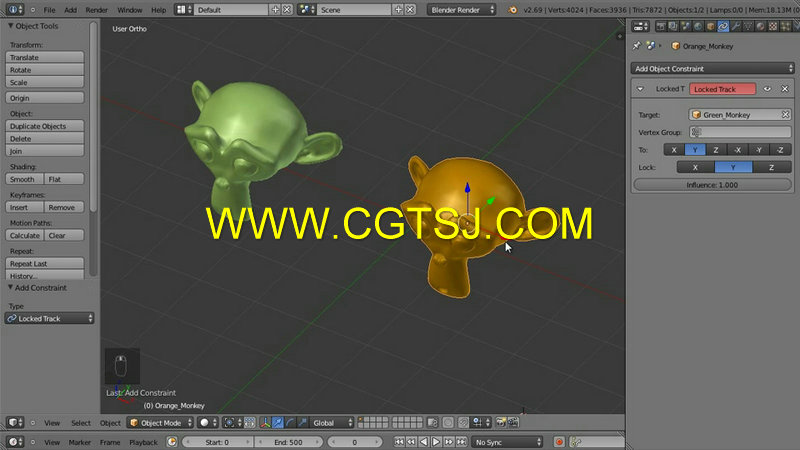
Task: Click the Insert keyframe button
Action: click(x=24, y=207)
